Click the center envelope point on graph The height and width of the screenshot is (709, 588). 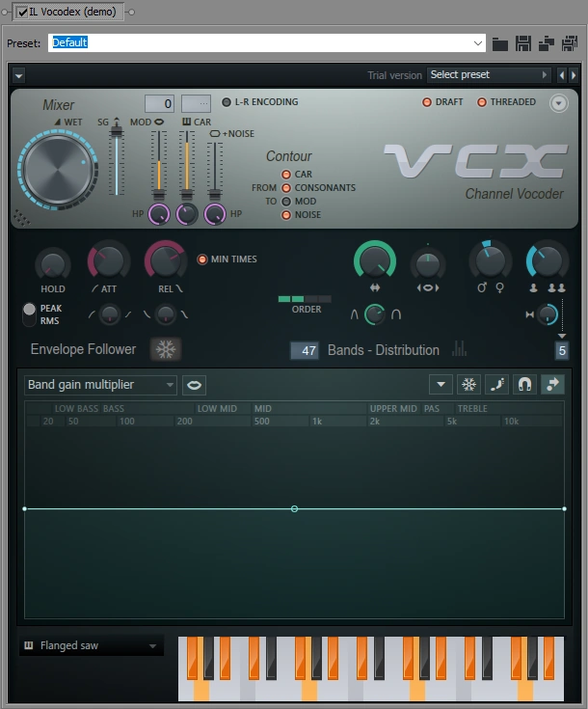294,509
